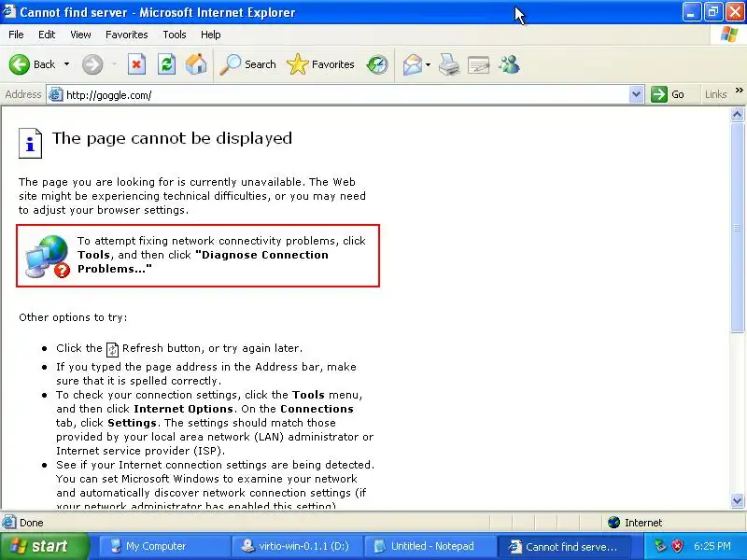Click the 6:25 PM clock

click(x=712, y=546)
